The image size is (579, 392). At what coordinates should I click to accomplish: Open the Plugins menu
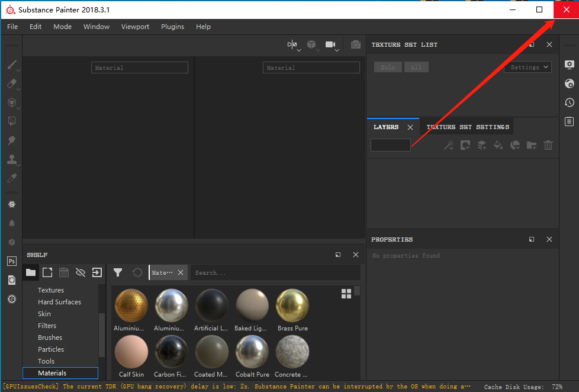click(x=172, y=27)
